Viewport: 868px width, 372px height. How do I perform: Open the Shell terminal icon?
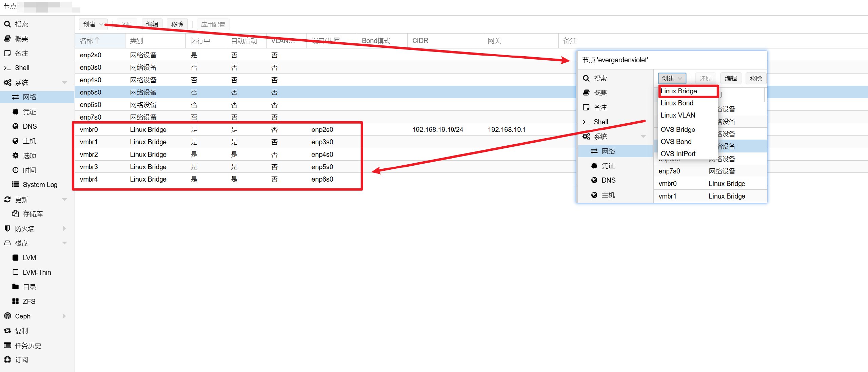7,68
